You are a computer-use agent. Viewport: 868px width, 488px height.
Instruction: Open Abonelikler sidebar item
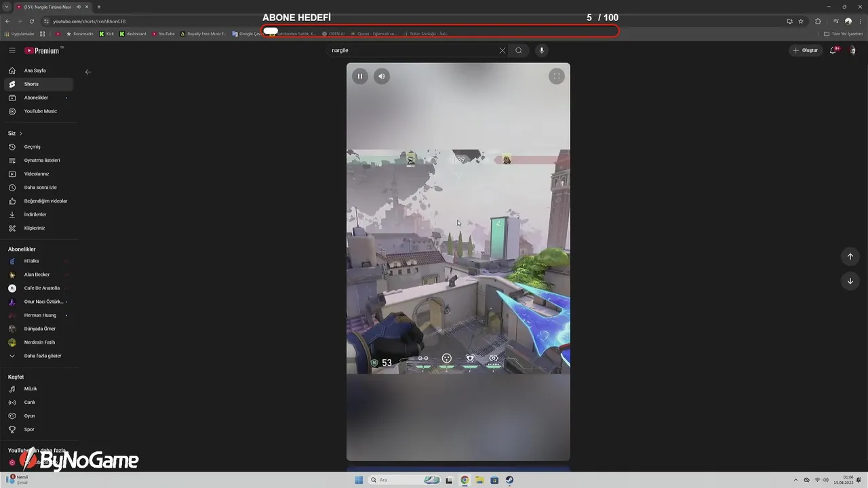coord(39,98)
